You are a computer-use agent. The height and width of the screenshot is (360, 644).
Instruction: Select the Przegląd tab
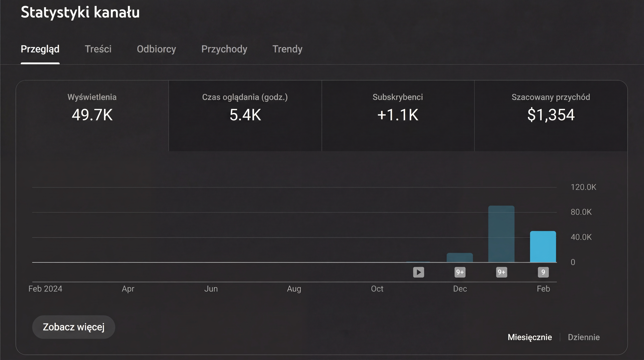(x=40, y=49)
